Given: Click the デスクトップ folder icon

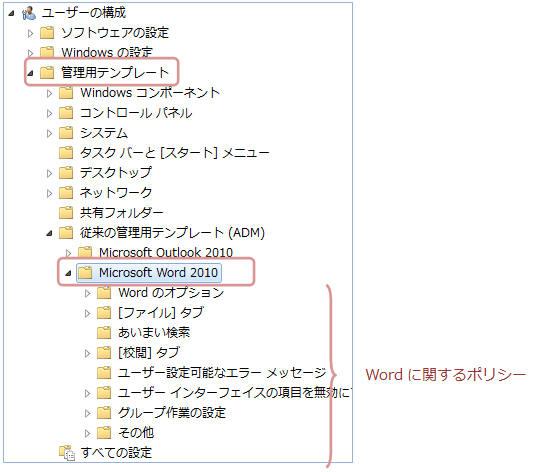Looking at the screenshot, I should coord(66,173).
